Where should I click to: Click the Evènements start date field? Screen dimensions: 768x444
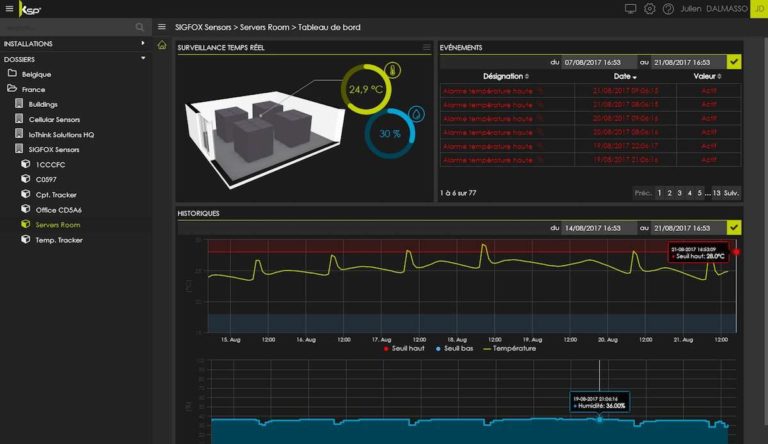pyautogui.click(x=598, y=62)
